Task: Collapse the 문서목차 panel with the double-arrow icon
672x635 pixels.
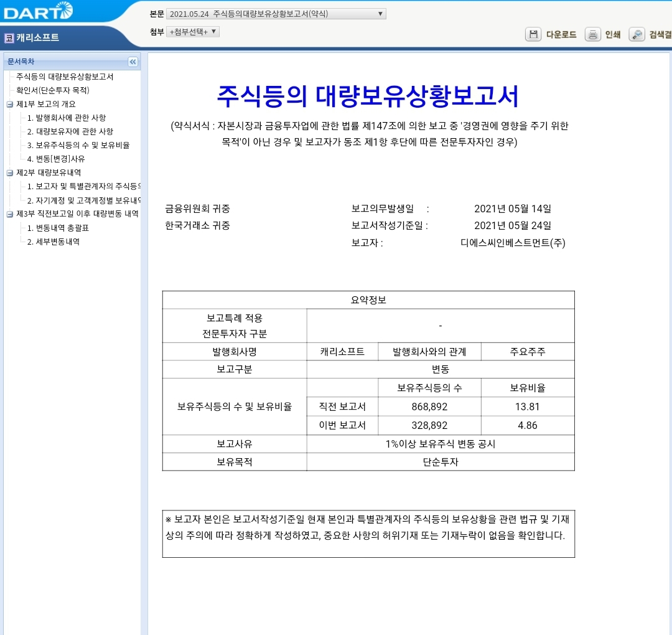Action: [133, 62]
